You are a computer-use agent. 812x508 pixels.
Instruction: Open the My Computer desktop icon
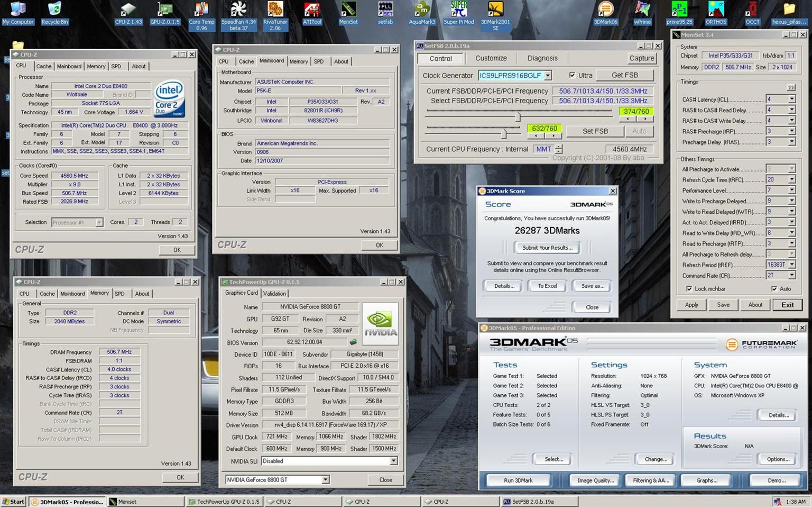(18, 13)
